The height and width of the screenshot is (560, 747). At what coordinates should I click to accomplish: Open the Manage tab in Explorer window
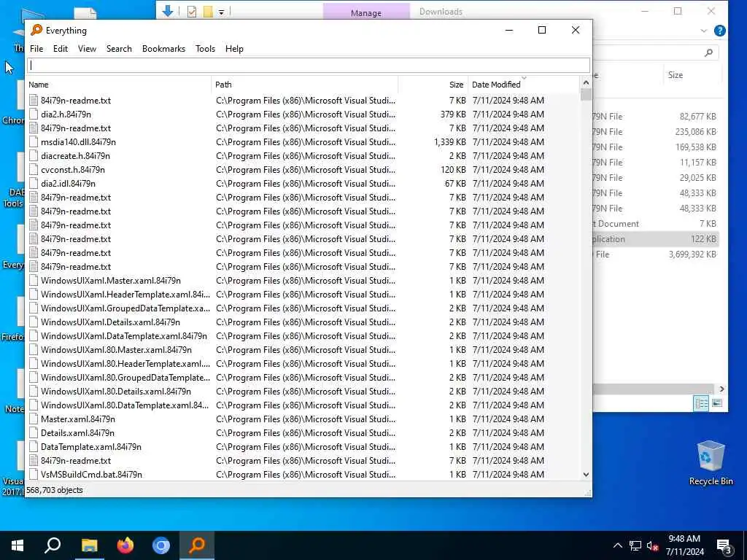366,12
